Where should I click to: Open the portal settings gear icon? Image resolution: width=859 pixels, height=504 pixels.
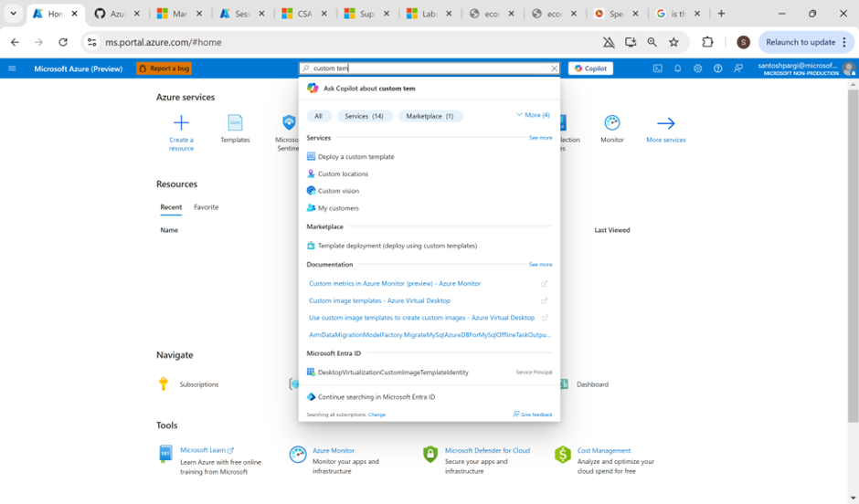697,68
